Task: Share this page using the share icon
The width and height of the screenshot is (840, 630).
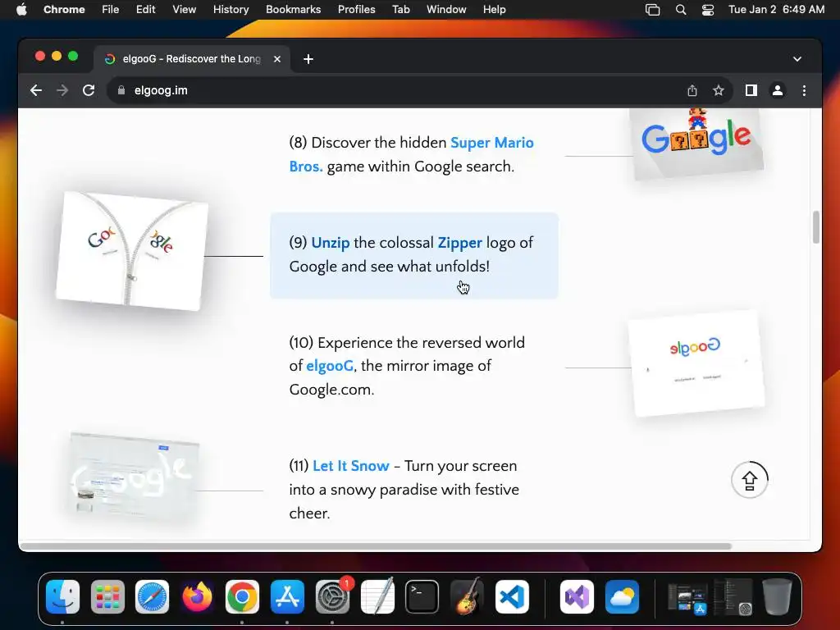Action: pyautogui.click(x=692, y=90)
